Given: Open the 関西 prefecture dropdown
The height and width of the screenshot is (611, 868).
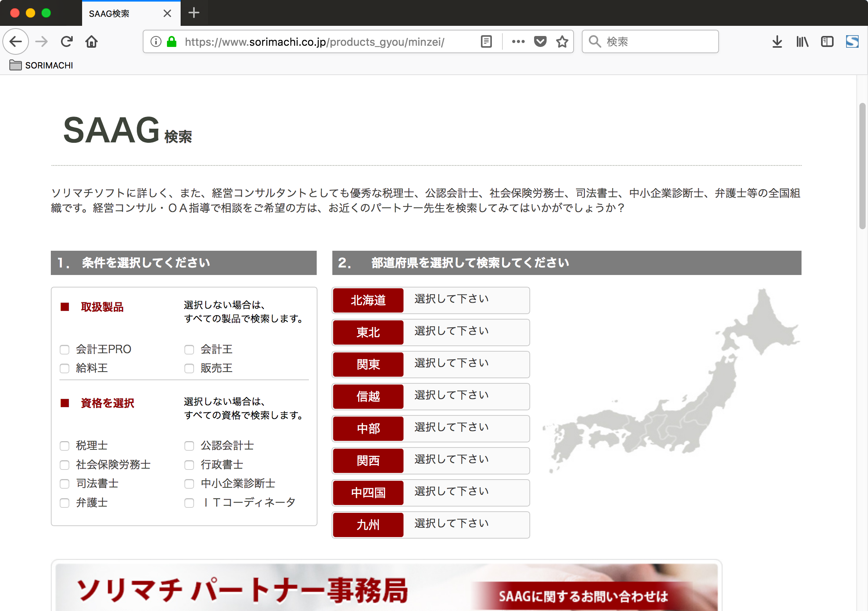Looking at the screenshot, I should [466, 461].
